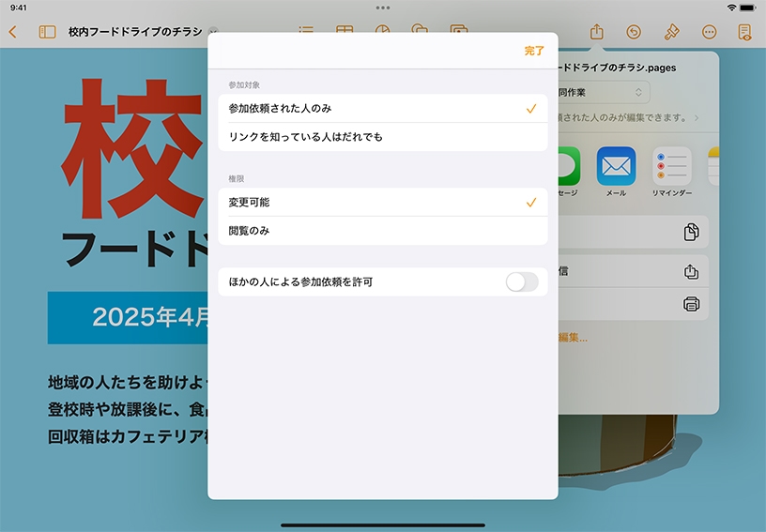Tap the 完了 (Done) button

(x=533, y=51)
